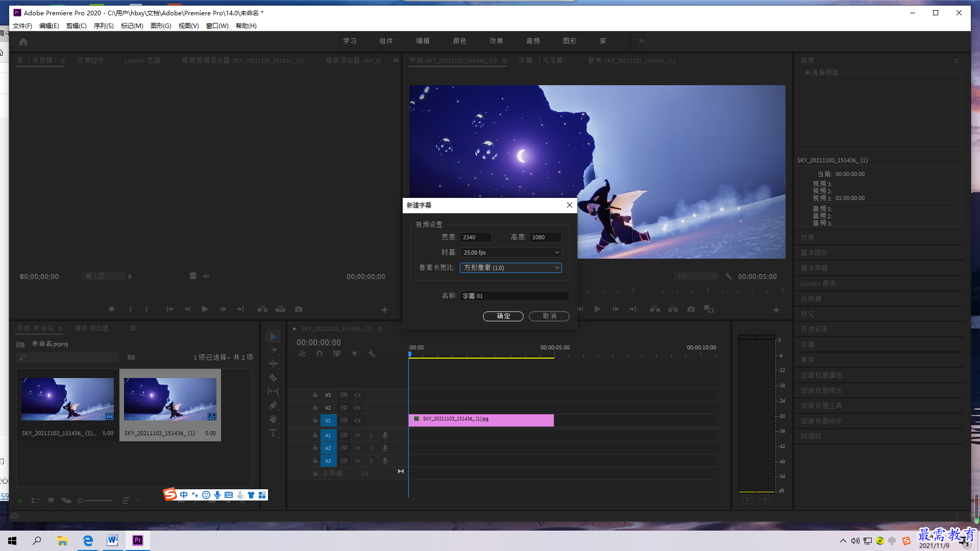Open the 图形(G) menu
The image size is (980, 551).
click(161, 26)
